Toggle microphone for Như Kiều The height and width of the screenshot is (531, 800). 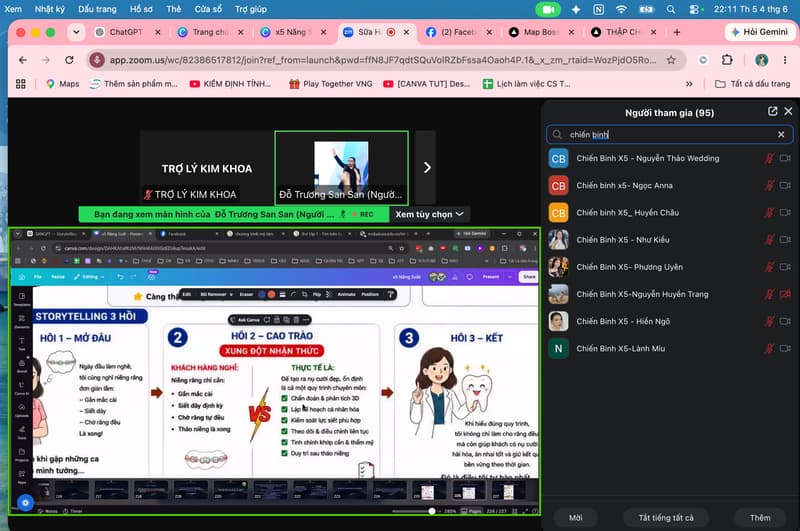point(769,239)
